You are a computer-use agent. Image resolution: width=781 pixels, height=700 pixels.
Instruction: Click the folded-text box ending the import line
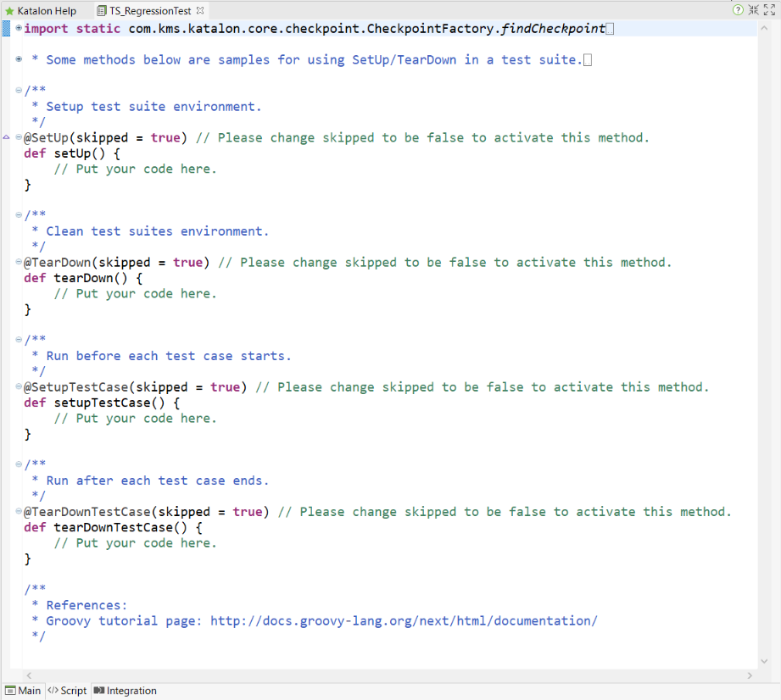611,29
